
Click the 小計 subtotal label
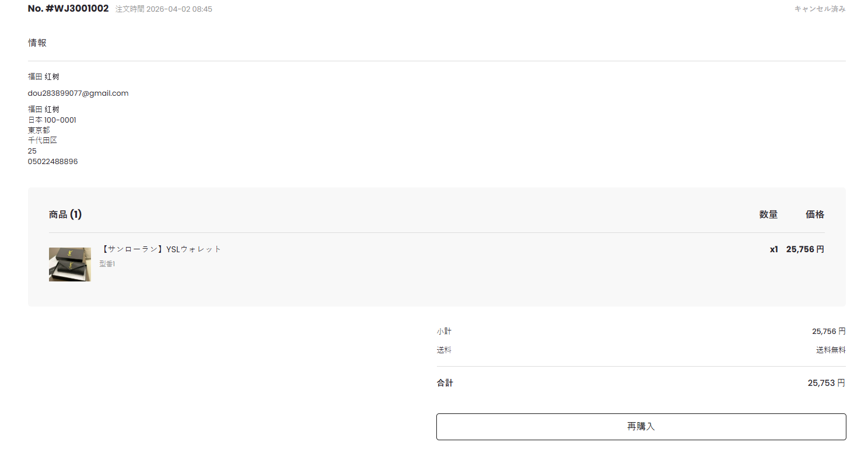coord(444,332)
